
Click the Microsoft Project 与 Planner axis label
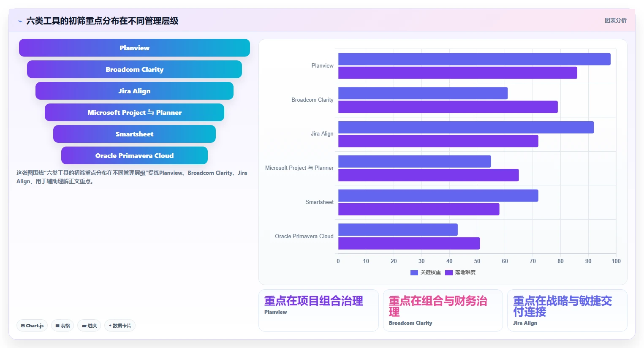[299, 168]
